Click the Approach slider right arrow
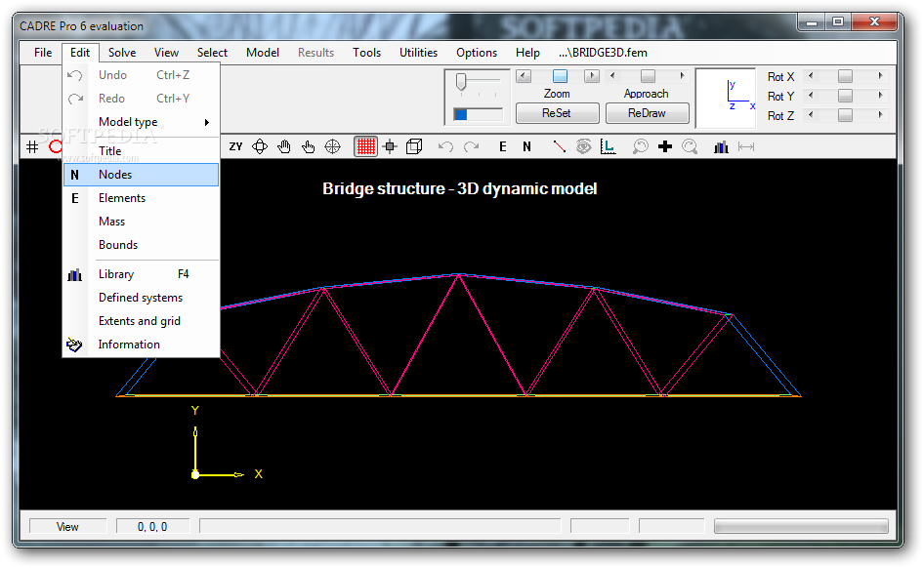924x568 pixels. (x=682, y=76)
